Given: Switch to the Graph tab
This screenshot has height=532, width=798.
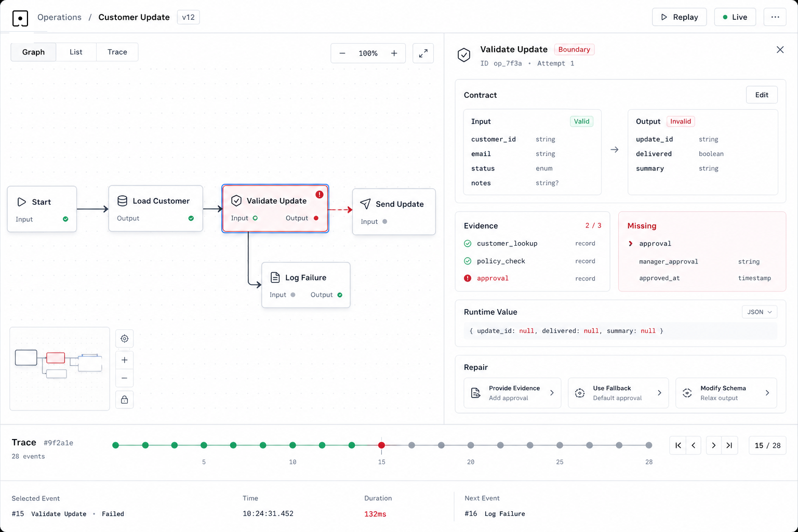Looking at the screenshot, I should click(33, 52).
